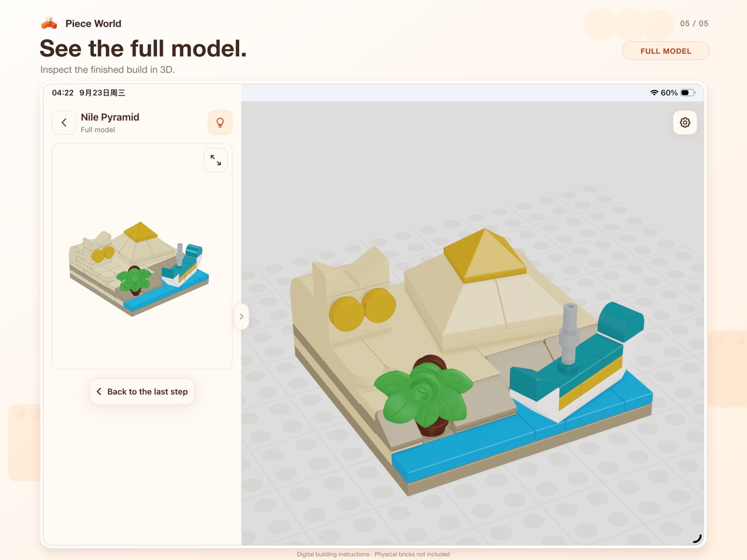Image resolution: width=747 pixels, height=560 pixels.
Task: Click the 'Piece World' brand name
Action: pos(93,24)
